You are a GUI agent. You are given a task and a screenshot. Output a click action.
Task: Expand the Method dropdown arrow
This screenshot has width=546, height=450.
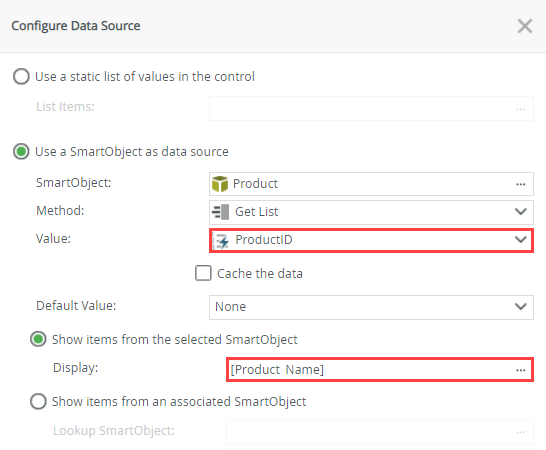521,211
